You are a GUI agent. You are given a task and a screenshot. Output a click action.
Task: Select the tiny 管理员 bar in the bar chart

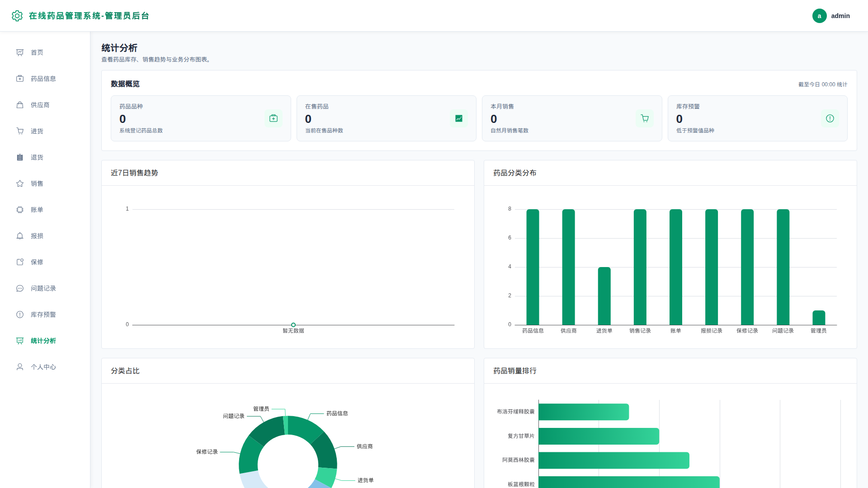point(819,318)
